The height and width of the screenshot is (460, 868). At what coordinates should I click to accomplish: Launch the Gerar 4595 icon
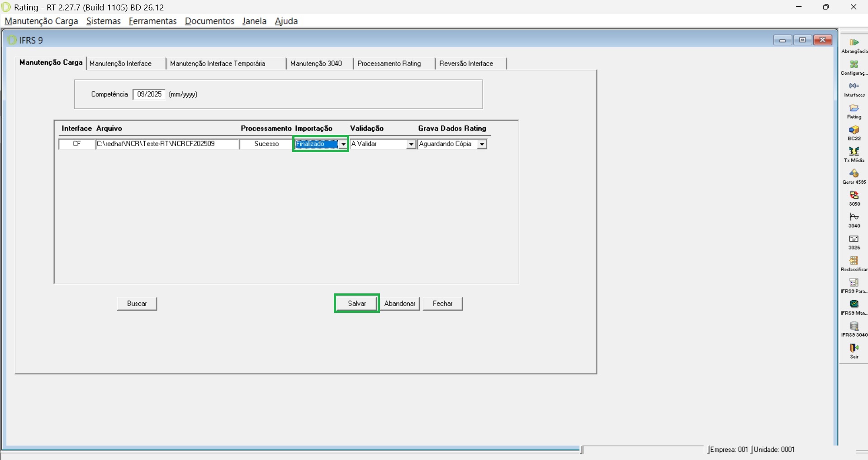pyautogui.click(x=854, y=177)
